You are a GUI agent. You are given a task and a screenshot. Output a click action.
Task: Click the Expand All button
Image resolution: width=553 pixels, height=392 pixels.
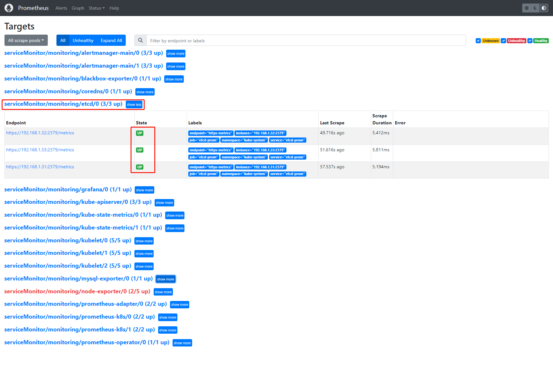111,40
